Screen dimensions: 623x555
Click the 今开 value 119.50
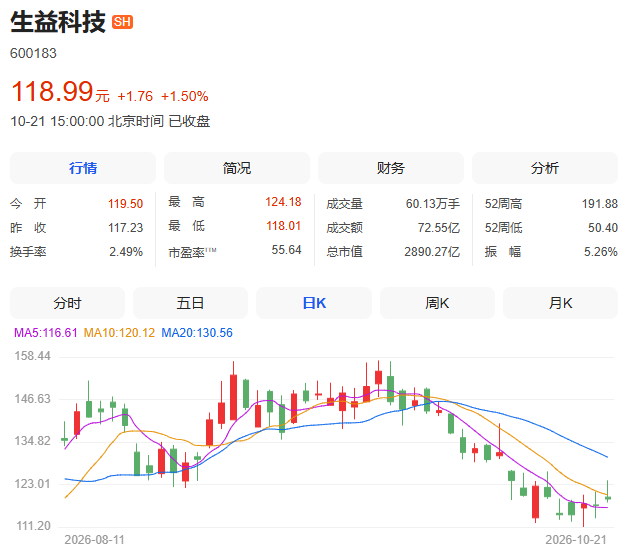(x=126, y=204)
